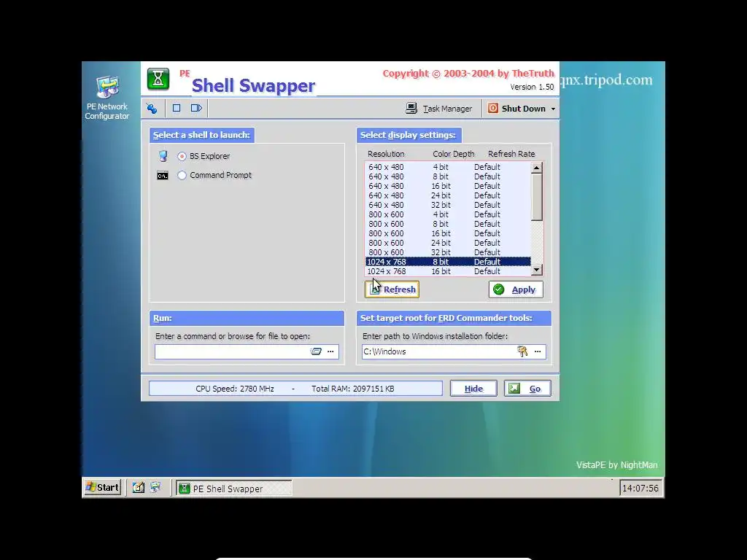
Task: Click the notepad quick launch icon
Action: coord(138,488)
